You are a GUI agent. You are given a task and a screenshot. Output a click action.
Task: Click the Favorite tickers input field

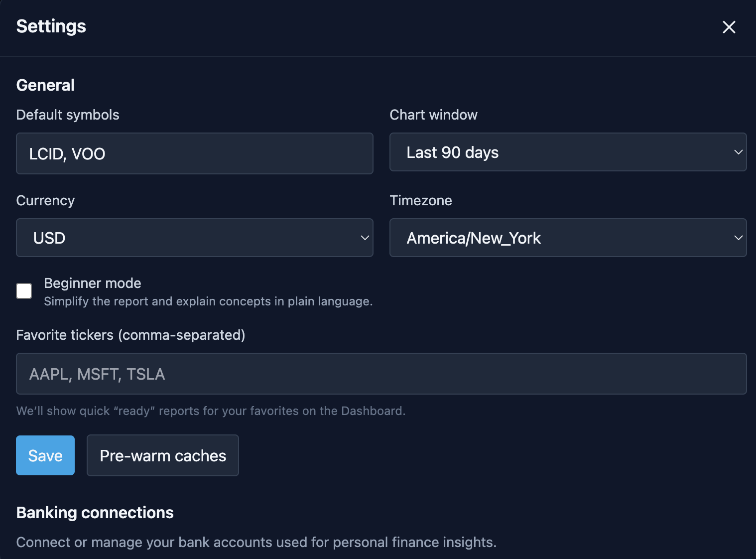381,374
